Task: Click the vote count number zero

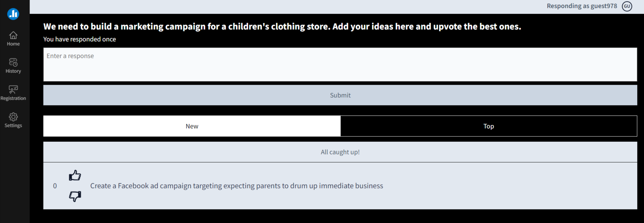Action: coord(55,186)
